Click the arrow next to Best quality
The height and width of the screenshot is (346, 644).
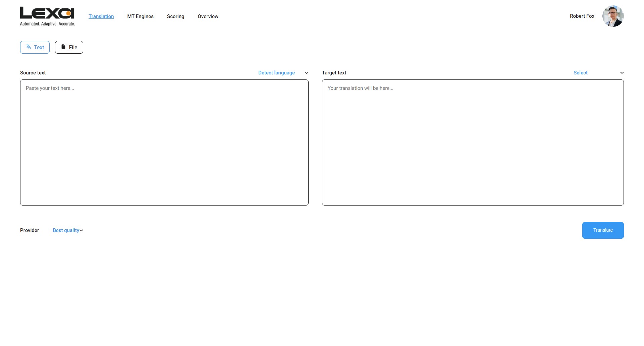click(x=82, y=230)
